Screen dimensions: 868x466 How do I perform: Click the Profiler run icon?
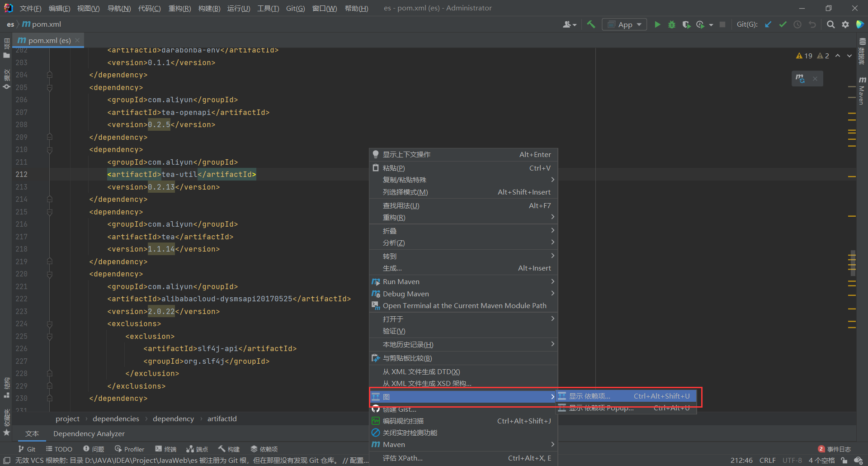[700, 24]
